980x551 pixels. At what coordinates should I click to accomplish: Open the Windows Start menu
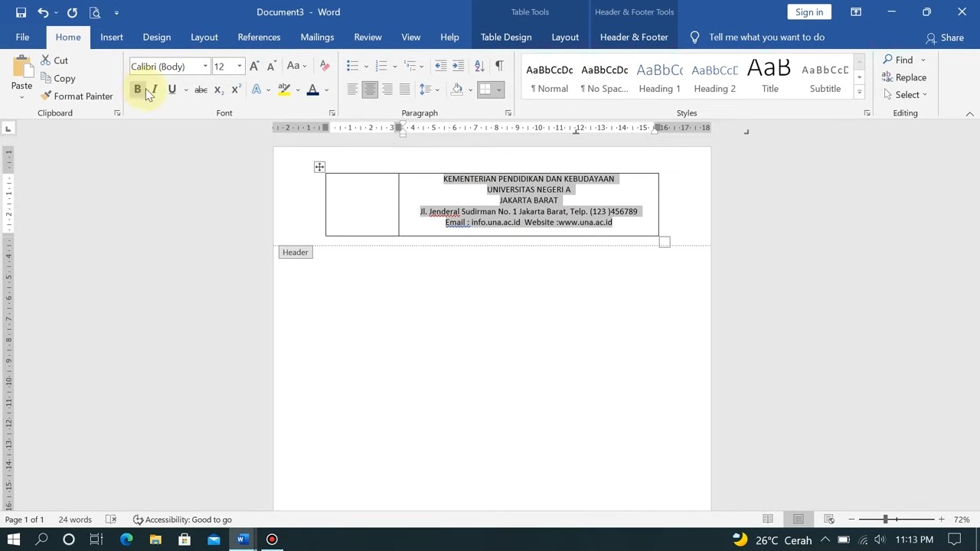pyautogui.click(x=14, y=540)
